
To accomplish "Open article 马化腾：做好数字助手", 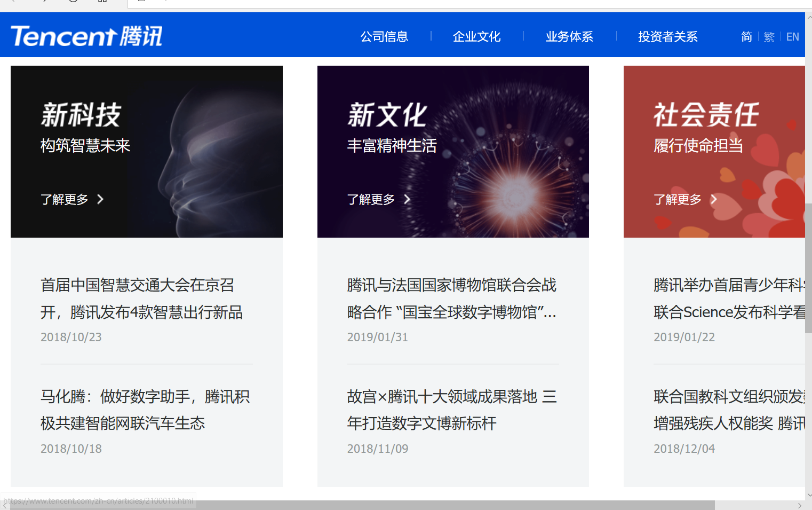I will (145, 410).
